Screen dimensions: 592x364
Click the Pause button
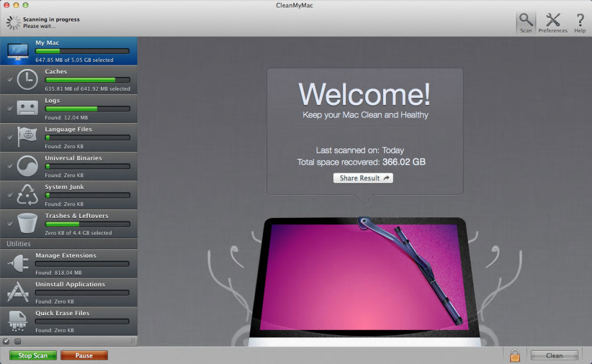coord(84,355)
